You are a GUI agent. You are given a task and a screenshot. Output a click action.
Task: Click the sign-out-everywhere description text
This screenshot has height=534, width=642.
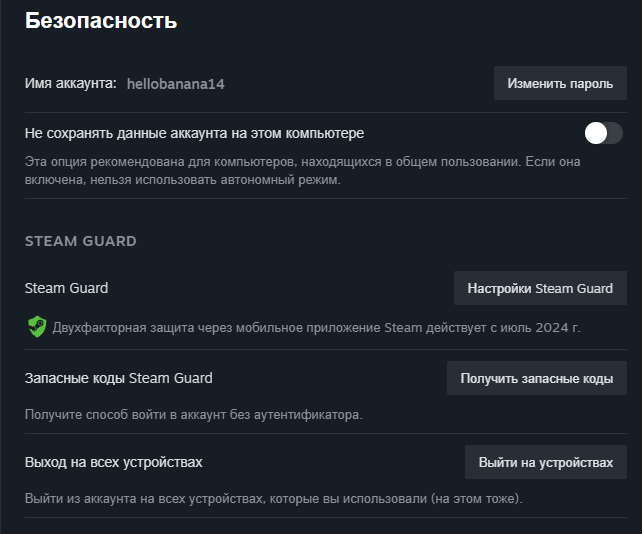tap(274, 498)
